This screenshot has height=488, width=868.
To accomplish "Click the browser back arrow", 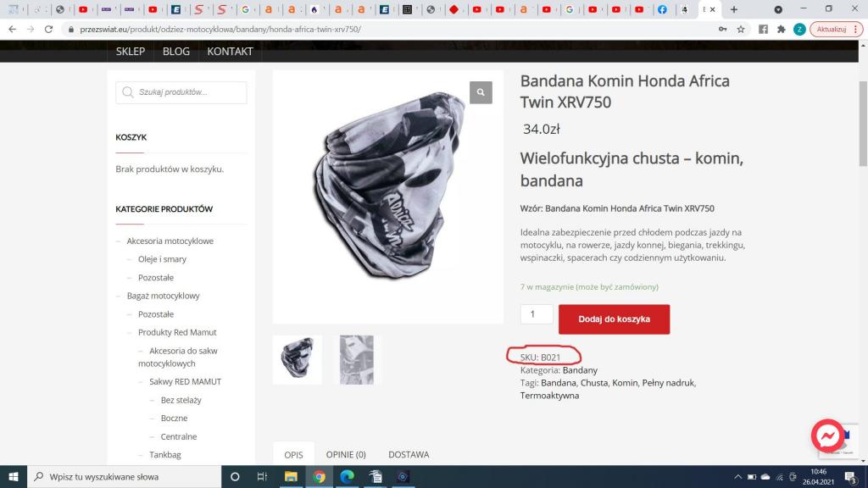I will click(12, 30).
